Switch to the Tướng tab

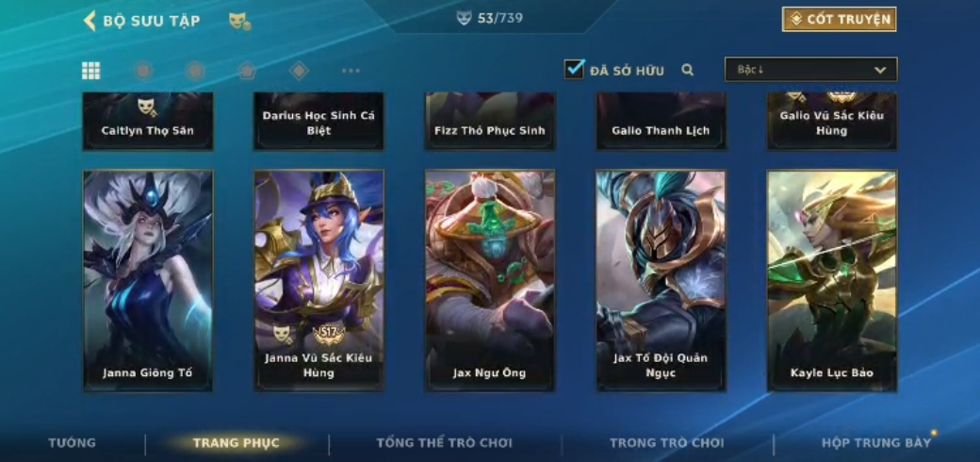click(73, 443)
